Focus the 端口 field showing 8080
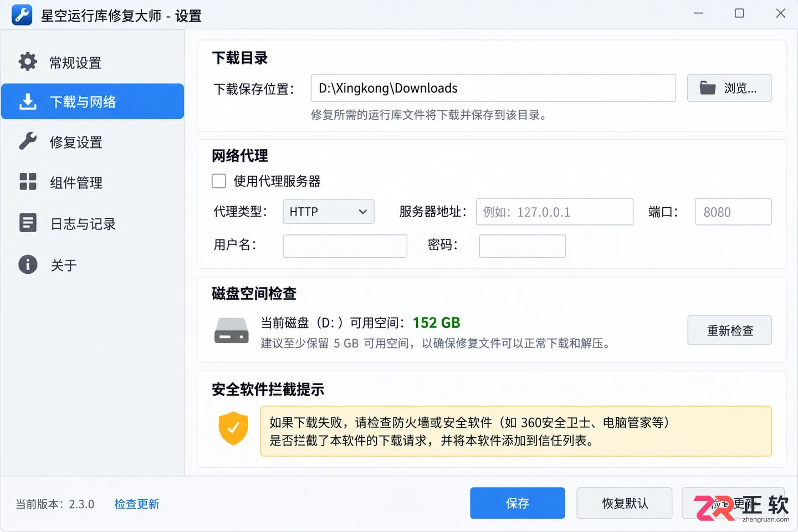The image size is (798, 532). coord(733,212)
